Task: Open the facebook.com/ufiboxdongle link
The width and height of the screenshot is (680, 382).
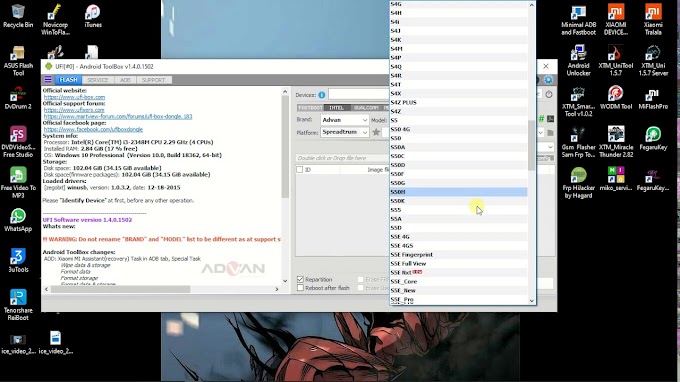Action: [x=93, y=129]
